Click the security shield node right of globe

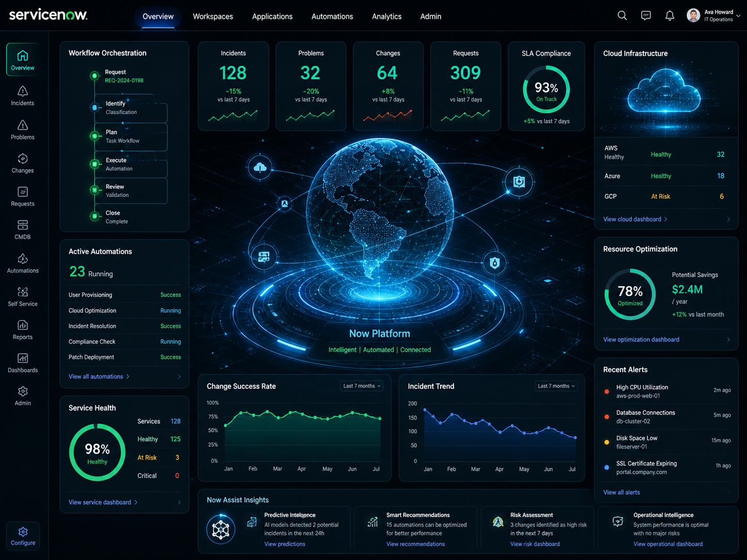[519, 182]
